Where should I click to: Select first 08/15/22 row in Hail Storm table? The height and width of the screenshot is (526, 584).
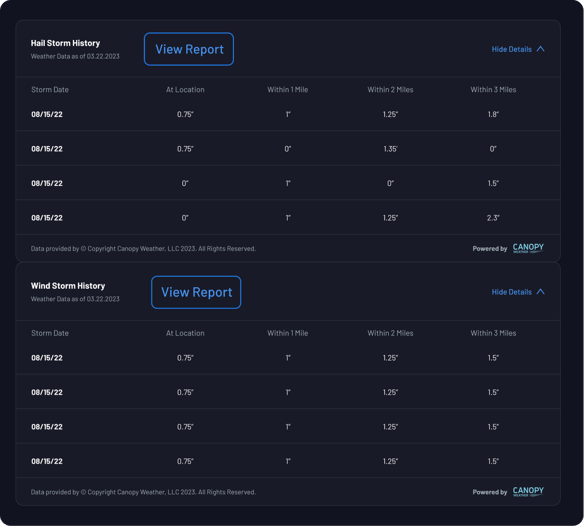point(288,114)
